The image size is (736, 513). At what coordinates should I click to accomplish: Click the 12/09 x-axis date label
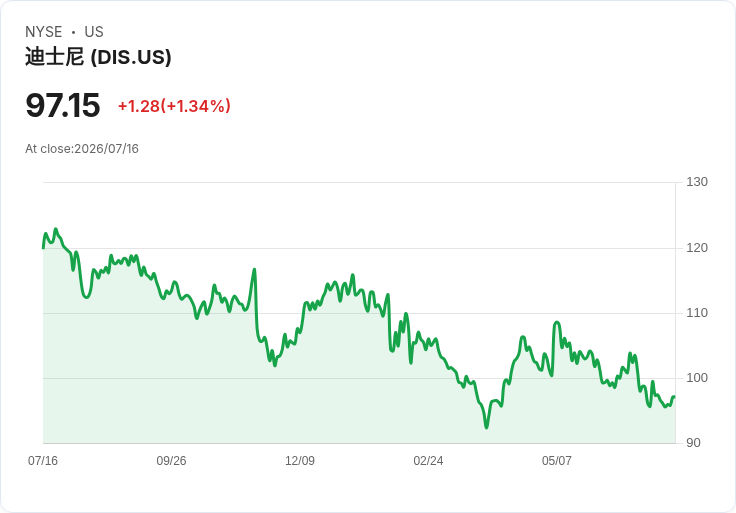click(x=300, y=461)
